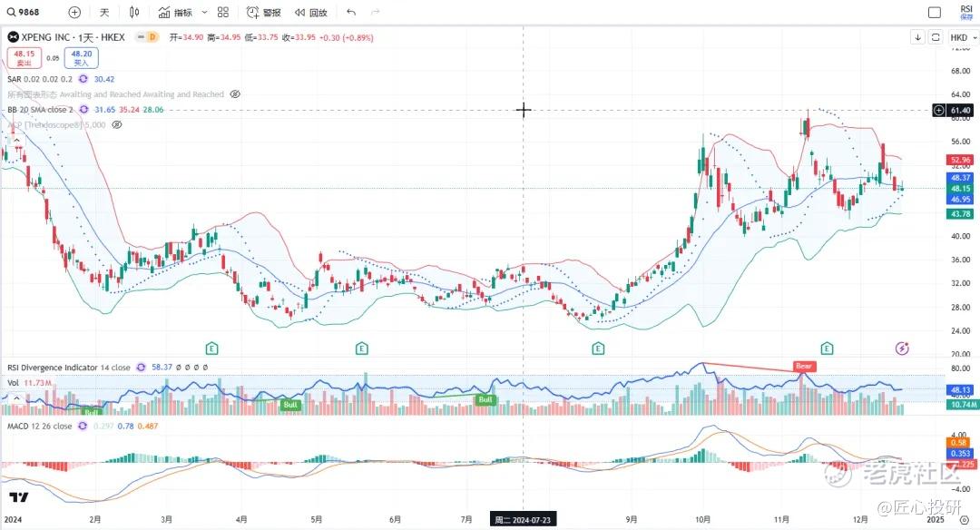Click the TradingView logo in the MACD pane

pos(19,497)
